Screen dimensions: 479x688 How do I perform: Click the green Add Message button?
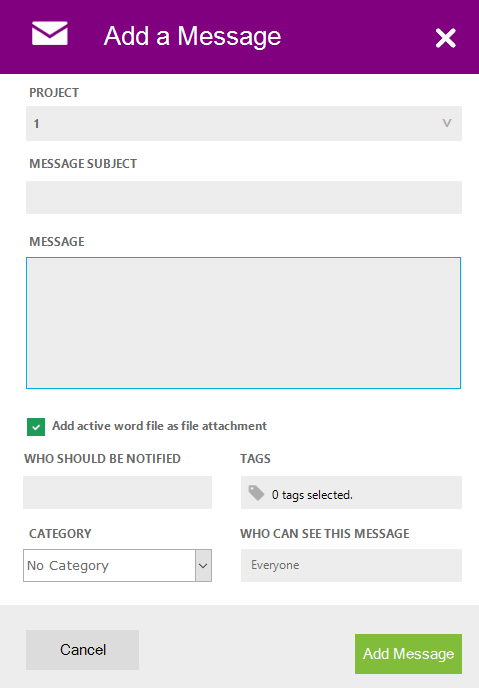[x=408, y=654]
